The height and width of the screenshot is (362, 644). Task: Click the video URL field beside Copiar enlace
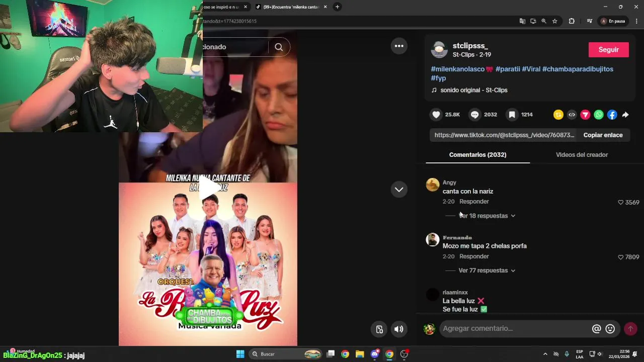coord(504,135)
